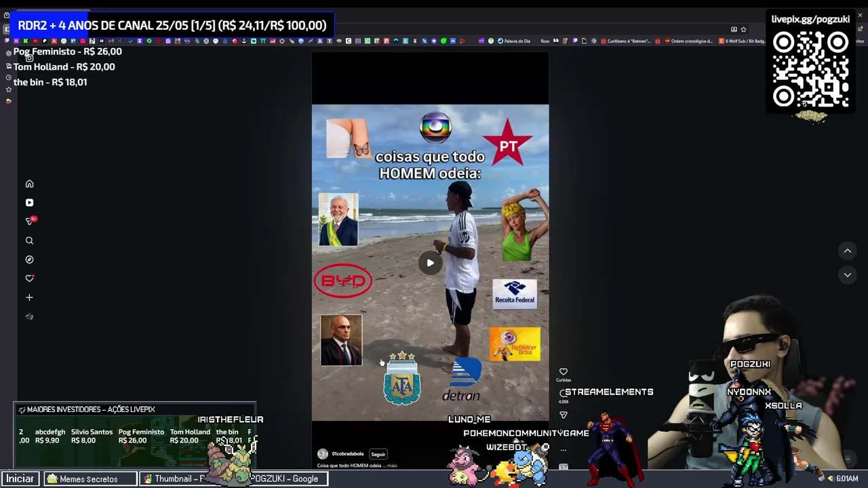Image resolution: width=868 pixels, height=488 pixels.
Task: Open the three-dots more options on video
Action: [x=563, y=449]
